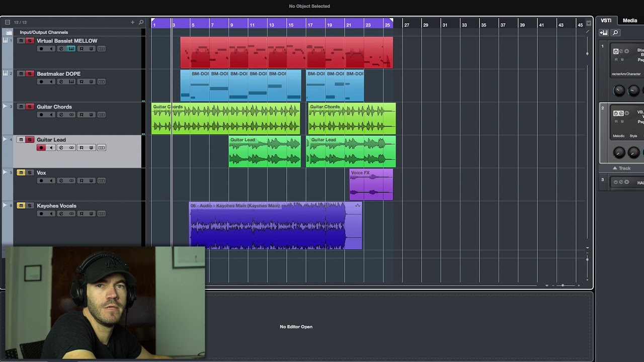
Task: Open the track list search magnifier
Action: [141, 22]
